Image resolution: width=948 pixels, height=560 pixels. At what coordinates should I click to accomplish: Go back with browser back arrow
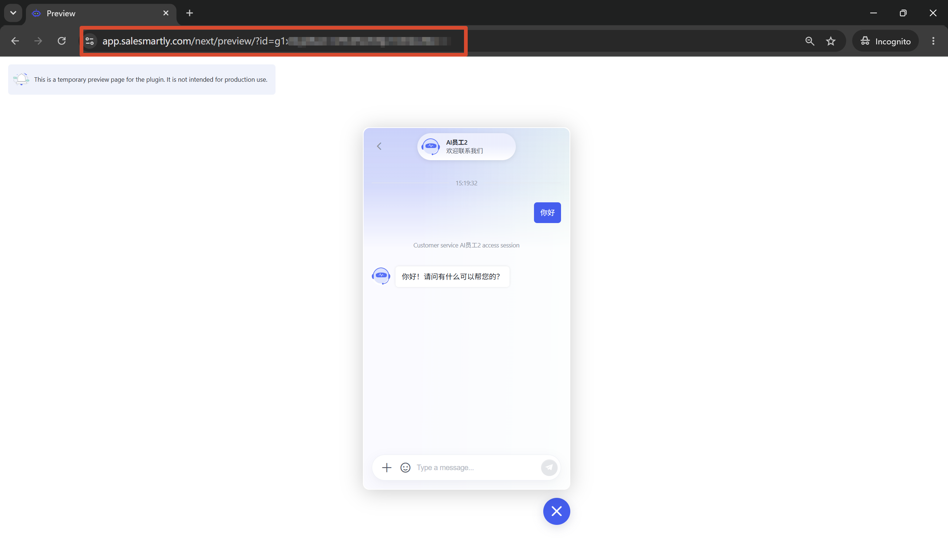(x=15, y=41)
